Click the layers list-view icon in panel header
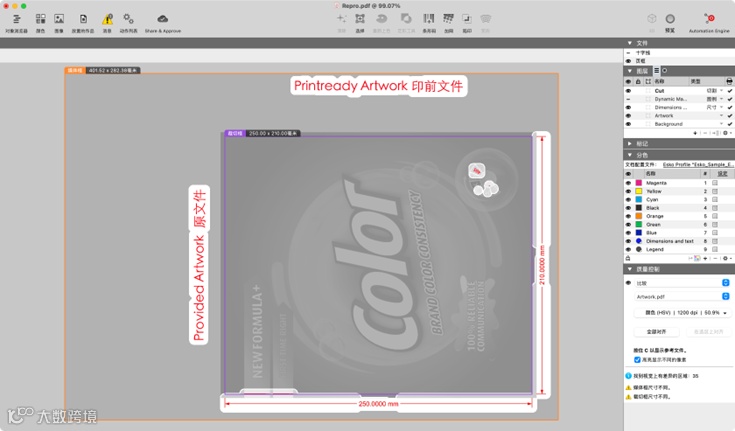 pyautogui.click(x=656, y=70)
